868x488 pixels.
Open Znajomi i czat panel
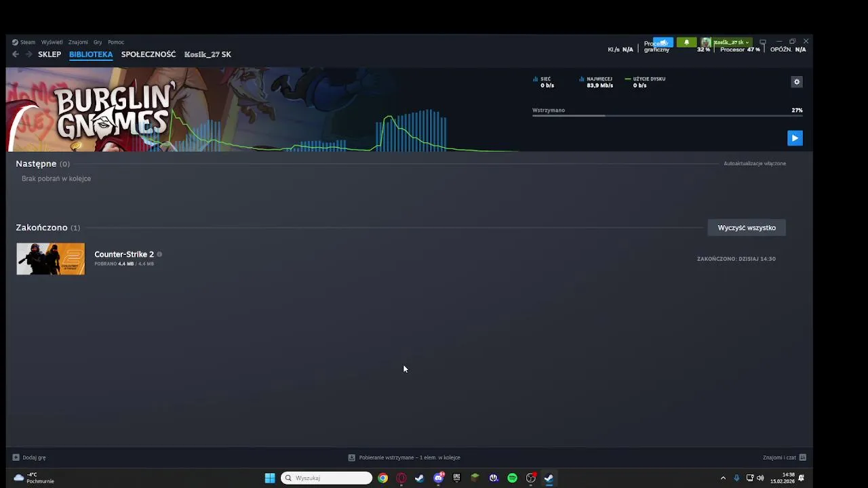pos(784,457)
